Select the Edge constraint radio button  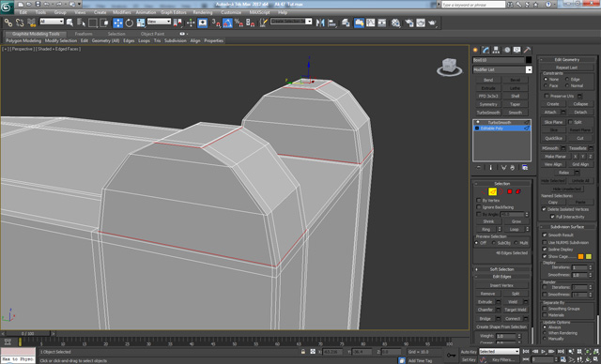(x=567, y=79)
